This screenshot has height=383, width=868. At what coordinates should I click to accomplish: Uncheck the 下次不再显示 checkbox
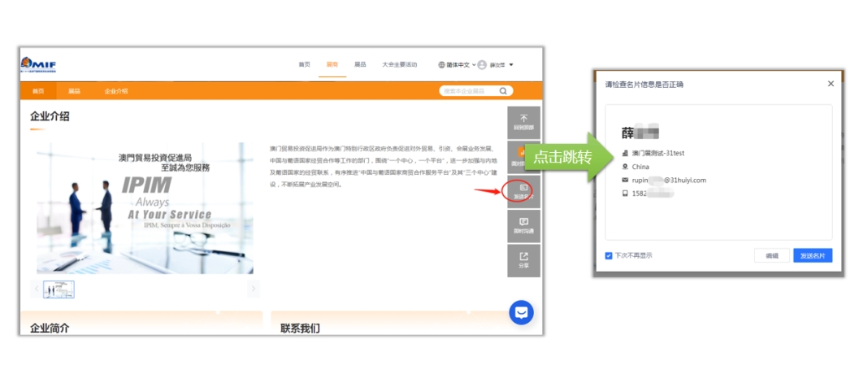(x=609, y=255)
